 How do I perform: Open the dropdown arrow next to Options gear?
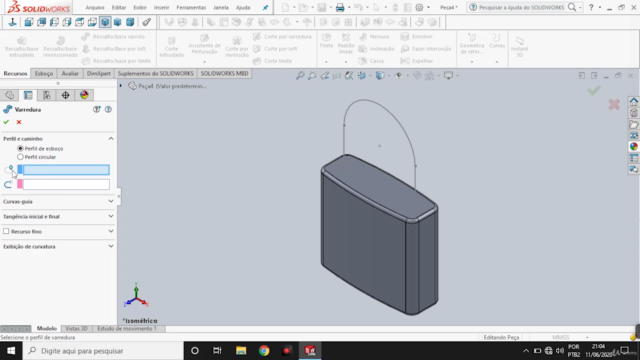428,7
